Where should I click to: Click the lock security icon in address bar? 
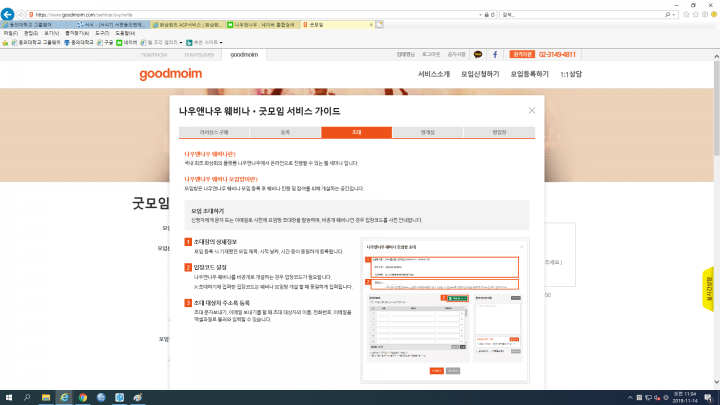(487, 15)
